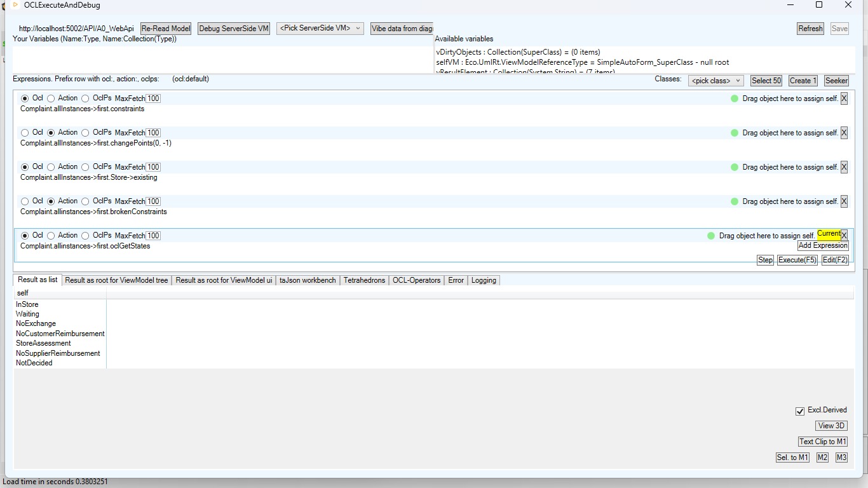
Task: Uncheck the Excl.Derived checkbox
Action: tap(800, 411)
